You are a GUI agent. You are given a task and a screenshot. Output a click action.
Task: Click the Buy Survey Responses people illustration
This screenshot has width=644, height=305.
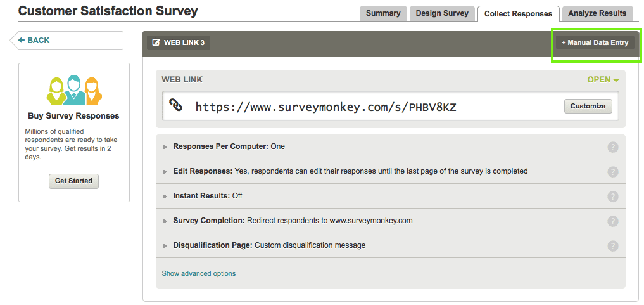(x=74, y=91)
